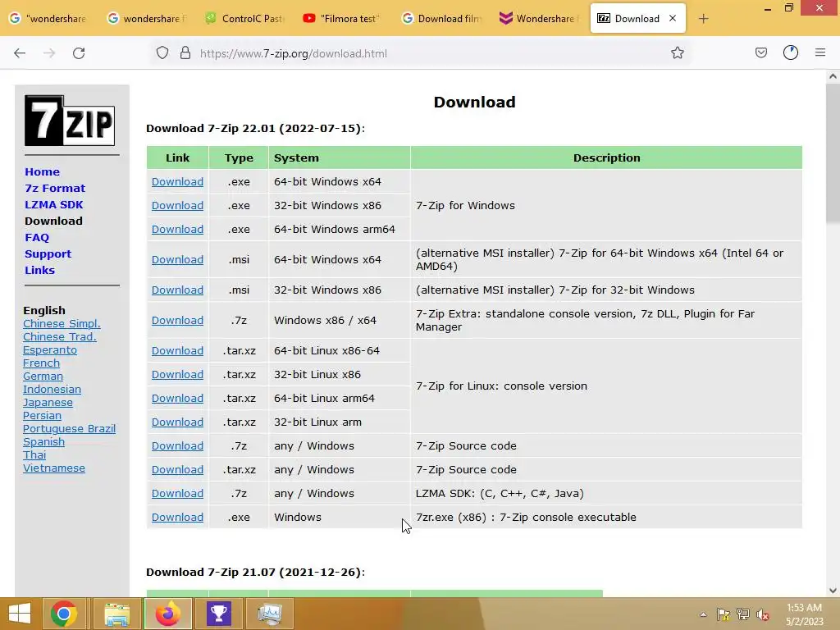The width and height of the screenshot is (840, 630).
Task: Show hidden system tray icons
Action: click(703, 614)
